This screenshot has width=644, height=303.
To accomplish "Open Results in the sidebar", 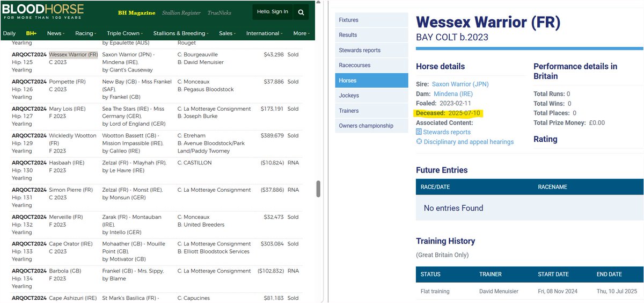I will point(371,35).
